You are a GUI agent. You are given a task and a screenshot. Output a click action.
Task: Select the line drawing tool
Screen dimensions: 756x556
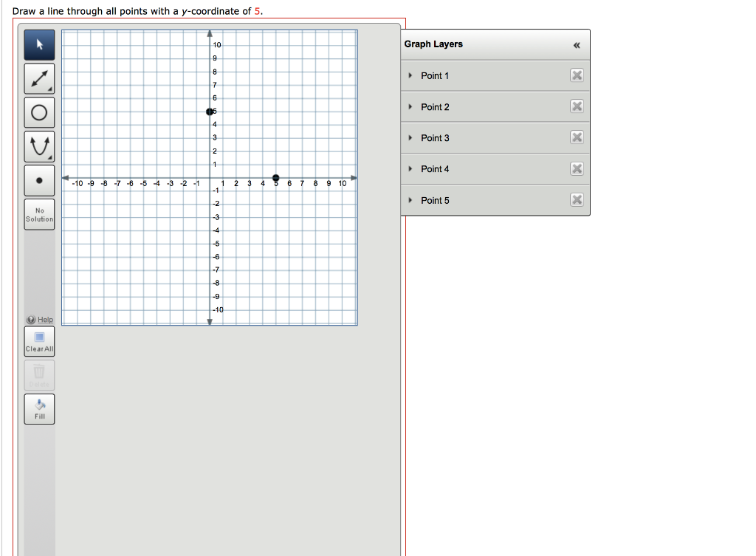click(x=39, y=78)
